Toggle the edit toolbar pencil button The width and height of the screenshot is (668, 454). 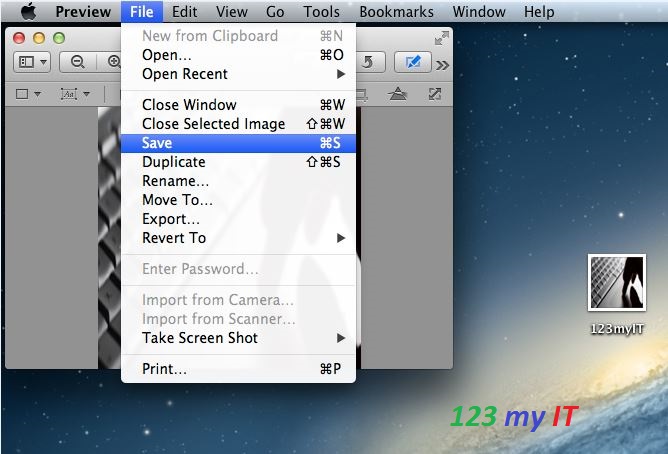(x=412, y=62)
